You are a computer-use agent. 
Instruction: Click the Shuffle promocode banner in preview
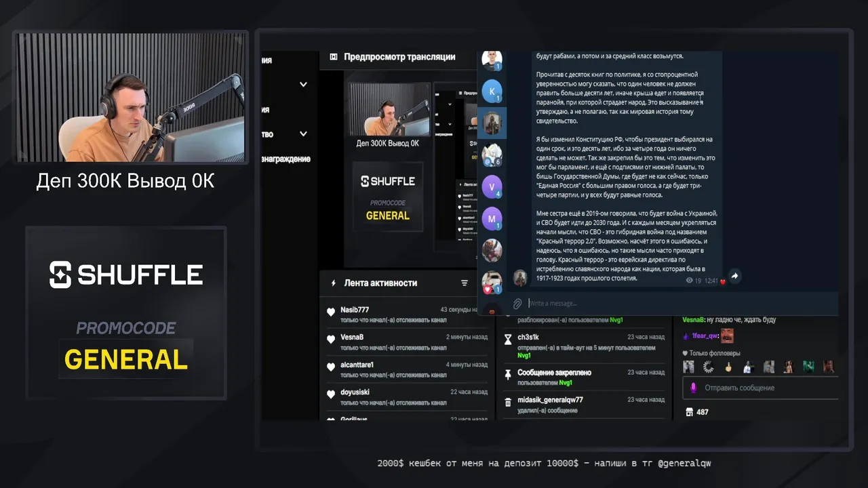tap(388, 197)
